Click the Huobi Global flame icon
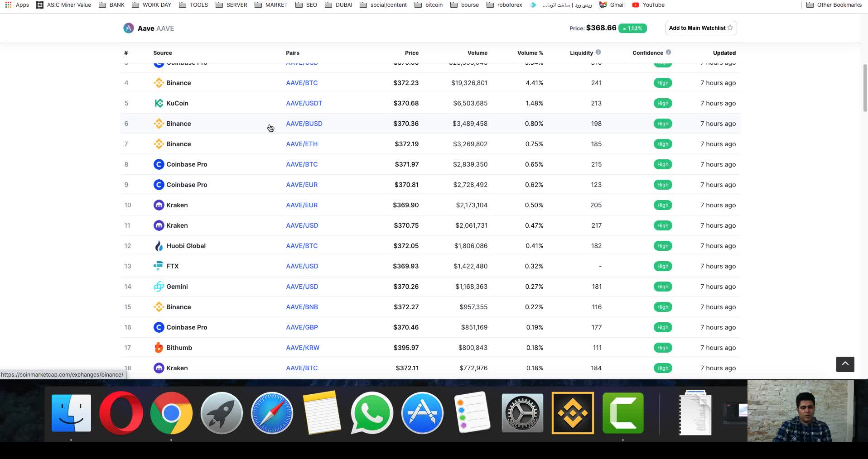The height and width of the screenshot is (459, 868). [159, 246]
